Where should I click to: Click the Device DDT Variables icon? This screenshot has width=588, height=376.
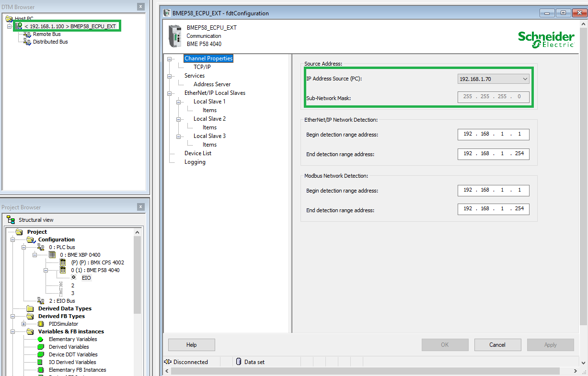tap(41, 354)
